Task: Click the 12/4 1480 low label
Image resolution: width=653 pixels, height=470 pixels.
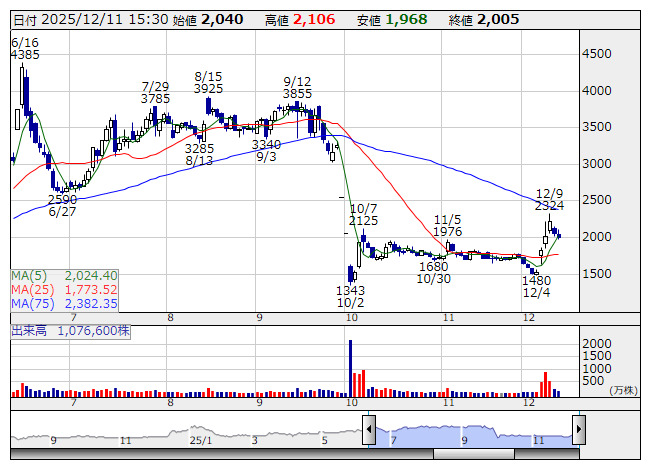Action: click(x=536, y=286)
